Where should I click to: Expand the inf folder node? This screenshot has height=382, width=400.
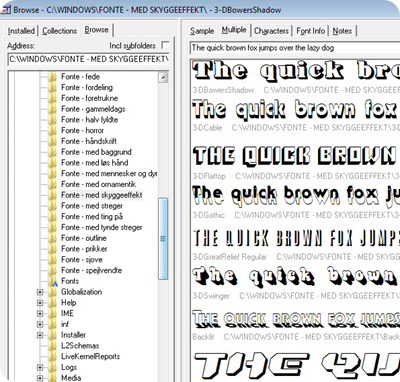click(40, 324)
